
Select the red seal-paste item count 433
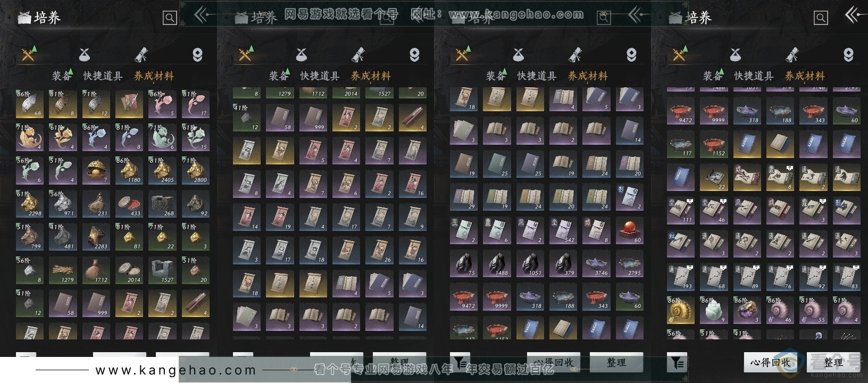(x=129, y=204)
